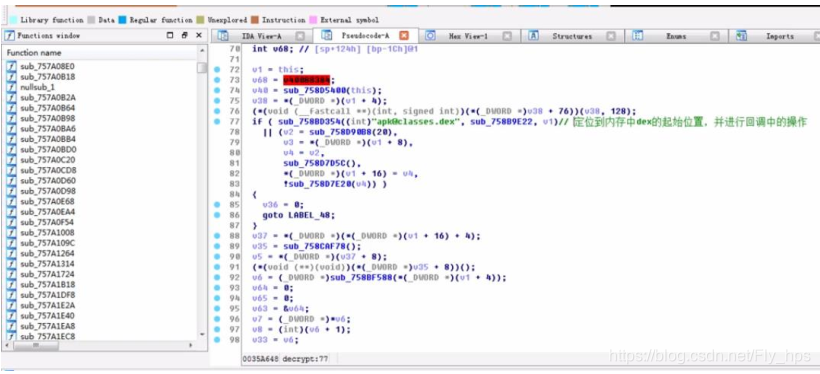Click functions list horizontal scroll right arrow
820x374 pixels.
coord(191,346)
